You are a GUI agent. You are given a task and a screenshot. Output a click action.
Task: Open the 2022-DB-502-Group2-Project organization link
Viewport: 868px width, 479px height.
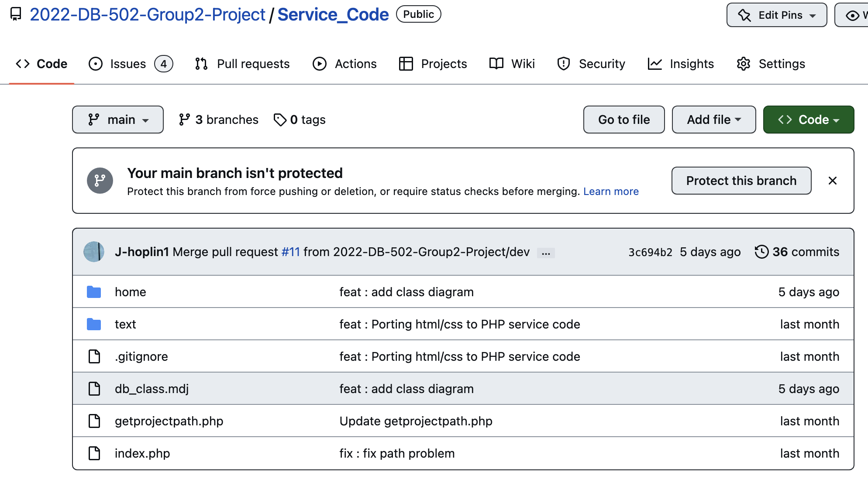click(x=148, y=14)
